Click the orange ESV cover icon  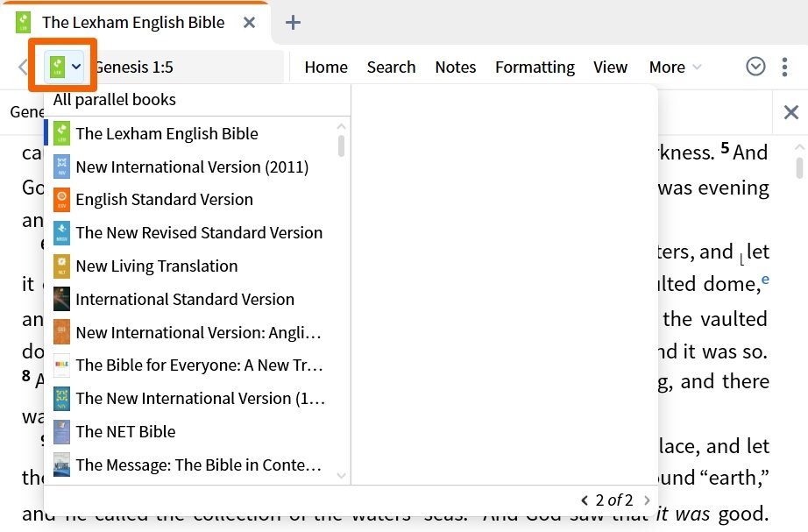62,200
